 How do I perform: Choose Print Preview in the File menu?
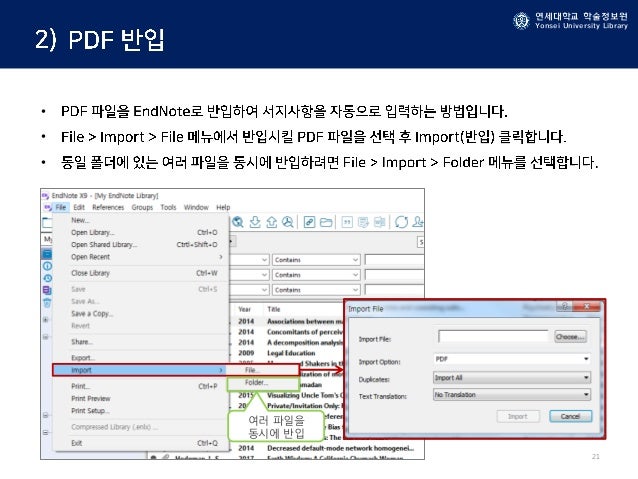click(x=141, y=398)
